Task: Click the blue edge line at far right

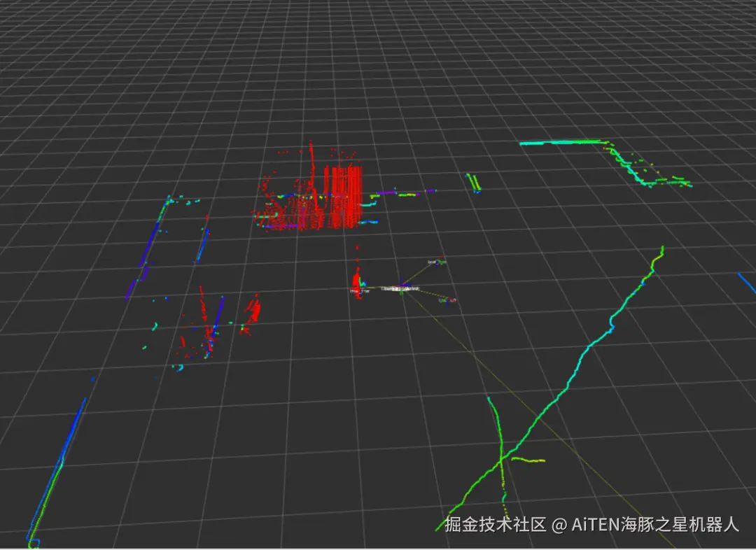Action: pyautogui.click(x=747, y=283)
